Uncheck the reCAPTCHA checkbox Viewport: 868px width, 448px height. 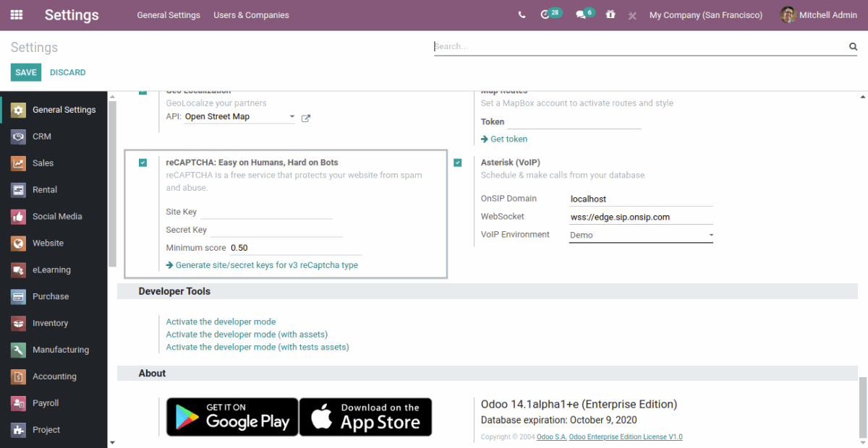coord(143,163)
